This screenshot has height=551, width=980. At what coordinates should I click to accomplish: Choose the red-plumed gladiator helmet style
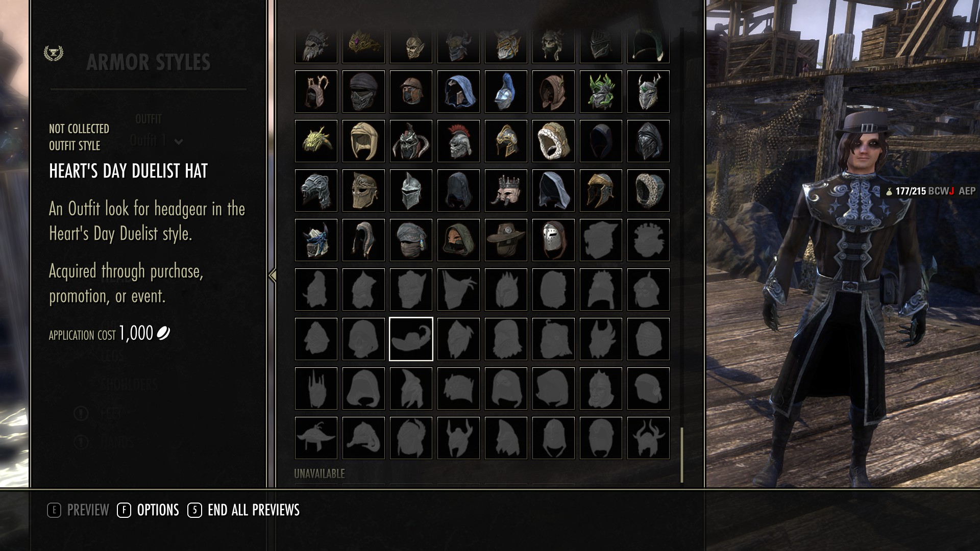coord(458,141)
